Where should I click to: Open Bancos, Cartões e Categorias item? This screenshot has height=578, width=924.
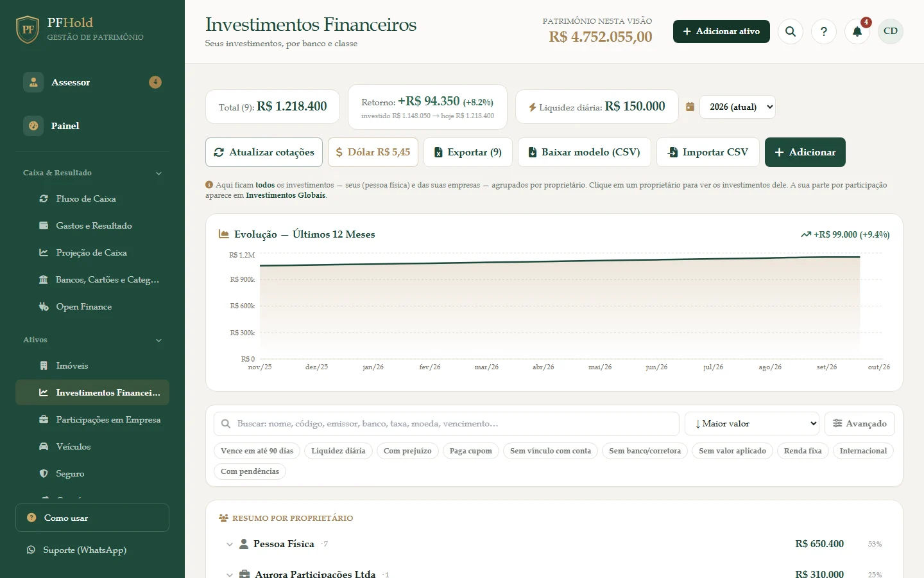pyautogui.click(x=92, y=280)
